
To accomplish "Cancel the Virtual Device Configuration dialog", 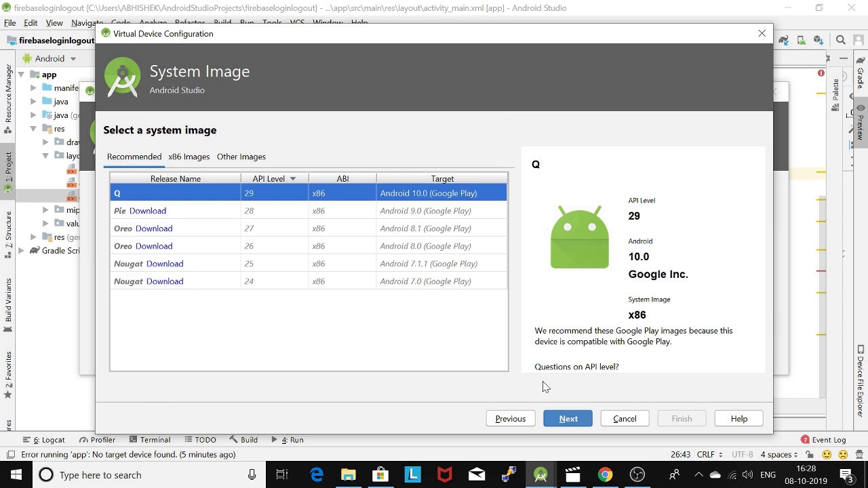I will pos(625,418).
